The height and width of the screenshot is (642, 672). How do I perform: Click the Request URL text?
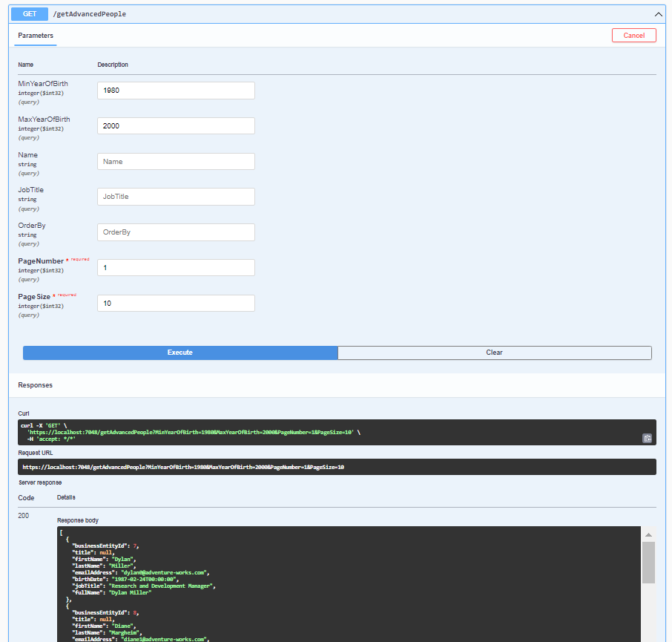(x=183, y=467)
